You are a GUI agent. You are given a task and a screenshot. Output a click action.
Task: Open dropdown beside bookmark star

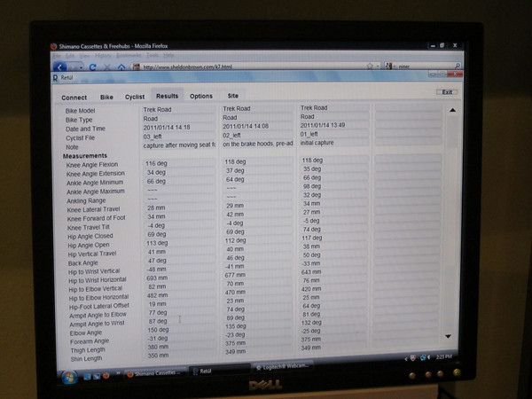tap(378, 66)
